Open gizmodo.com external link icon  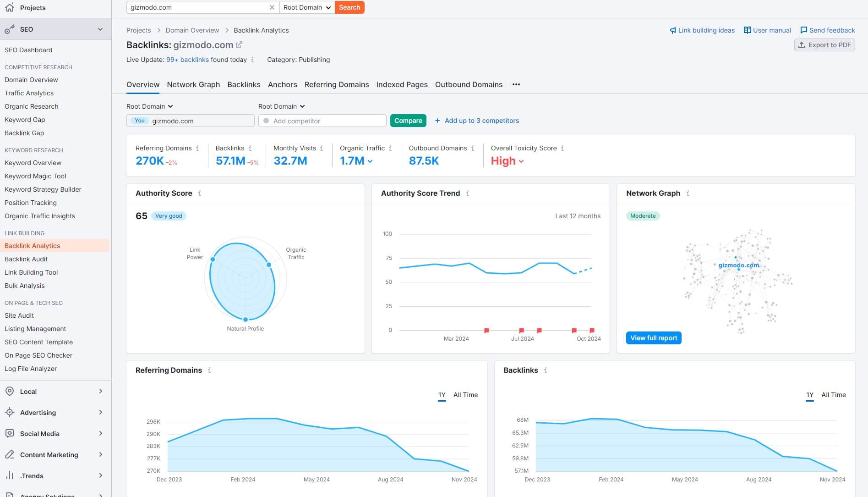coord(239,45)
